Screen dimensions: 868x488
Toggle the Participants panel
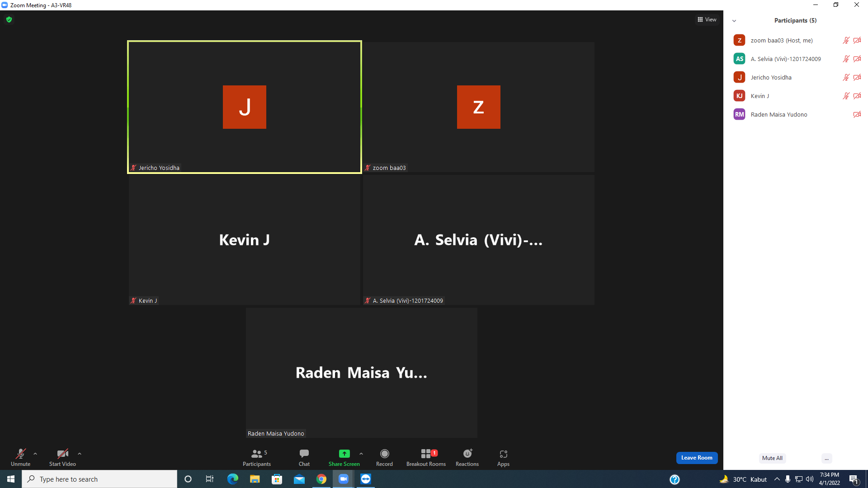257,457
